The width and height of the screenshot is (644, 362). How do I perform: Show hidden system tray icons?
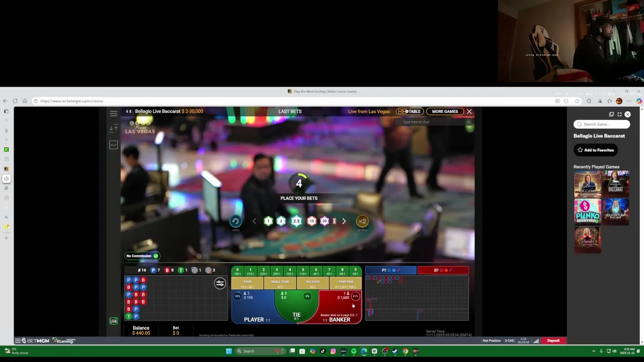594,351
